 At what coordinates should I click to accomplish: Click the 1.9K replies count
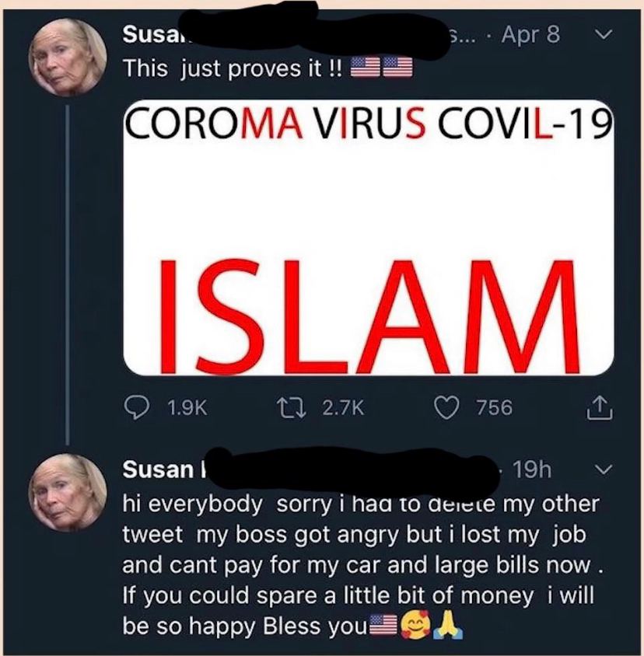187,408
